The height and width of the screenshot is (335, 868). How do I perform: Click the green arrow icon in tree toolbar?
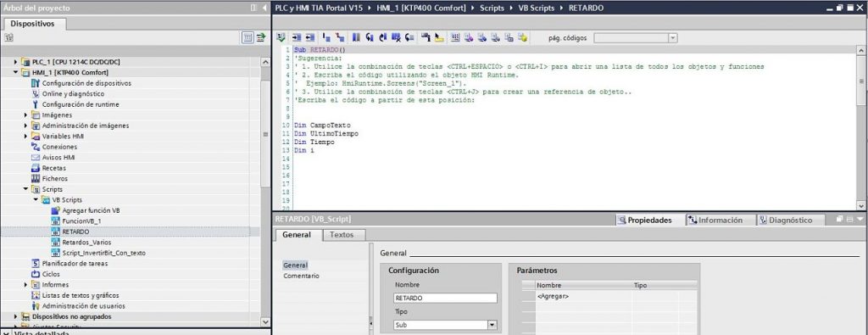click(260, 37)
